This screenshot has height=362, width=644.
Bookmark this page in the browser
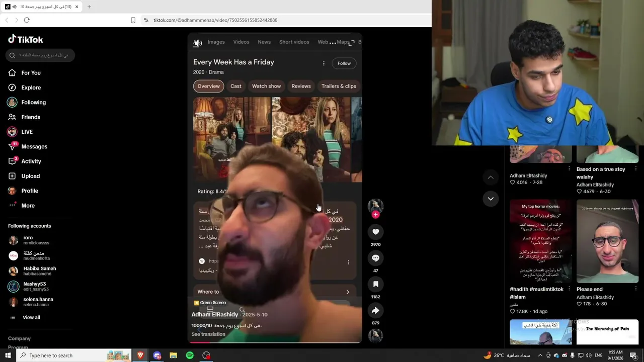[x=133, y=20]
